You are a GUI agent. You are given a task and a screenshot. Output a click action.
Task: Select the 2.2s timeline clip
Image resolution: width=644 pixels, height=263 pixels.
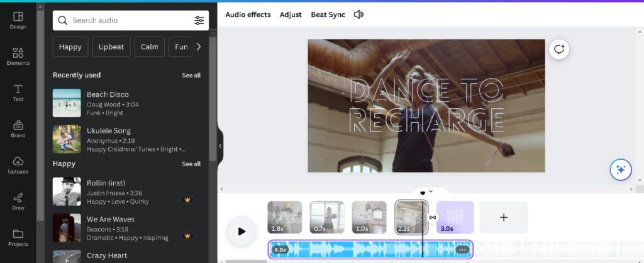[x=411, y=218]
